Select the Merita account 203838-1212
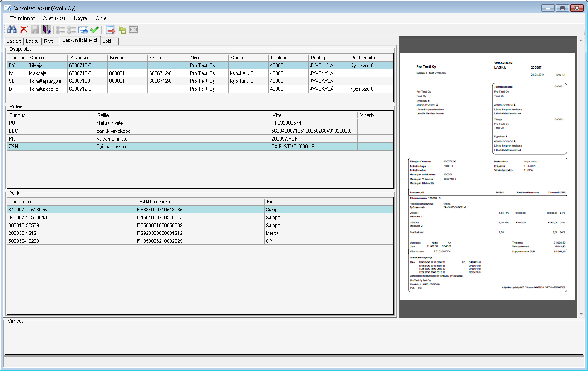Screen dimensions: 588x371 click(x=200, y=233)
